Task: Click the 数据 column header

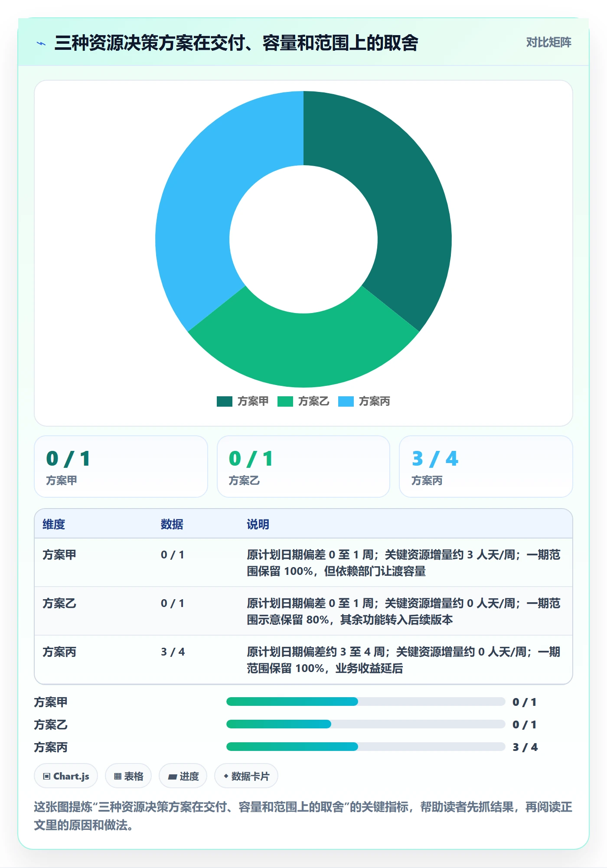Action: pyautogui.click(x=172, y=524)
